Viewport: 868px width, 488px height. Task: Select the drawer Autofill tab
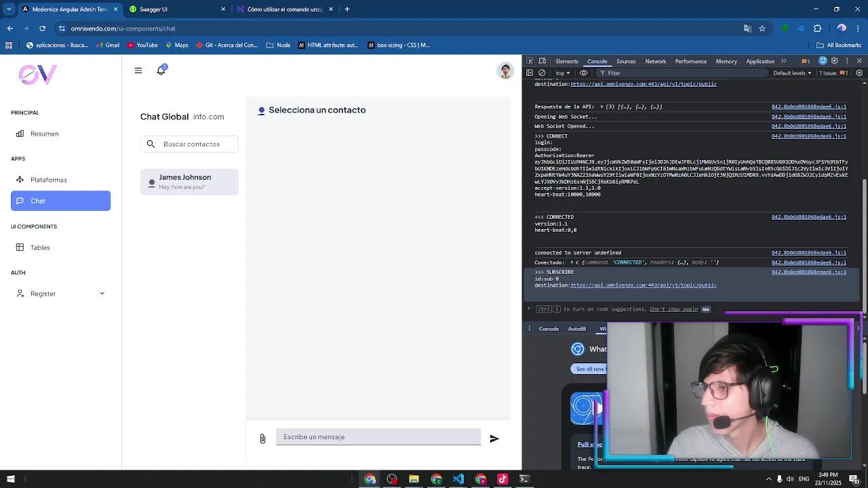tap(577, 329)
